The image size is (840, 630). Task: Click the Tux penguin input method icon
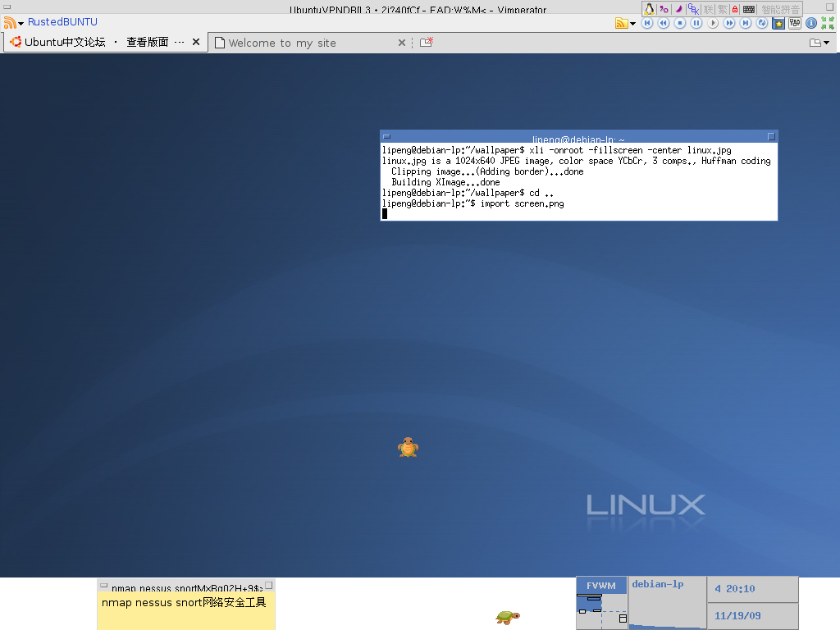pyautogui.click(x=649, y=9)
